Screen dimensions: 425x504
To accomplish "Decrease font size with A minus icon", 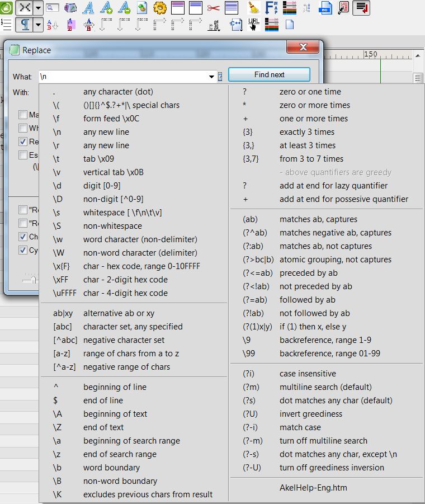I will click(124, 8).
